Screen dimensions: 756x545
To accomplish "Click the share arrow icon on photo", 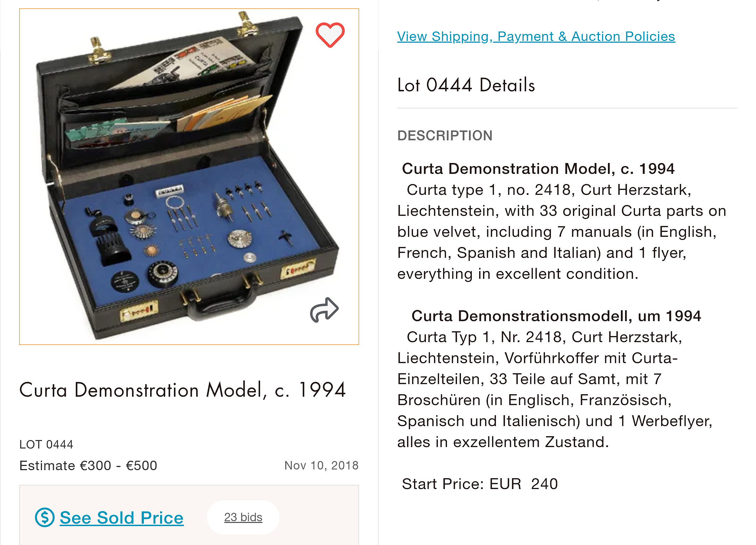I will pyautogui.click(x=324, y=310).
